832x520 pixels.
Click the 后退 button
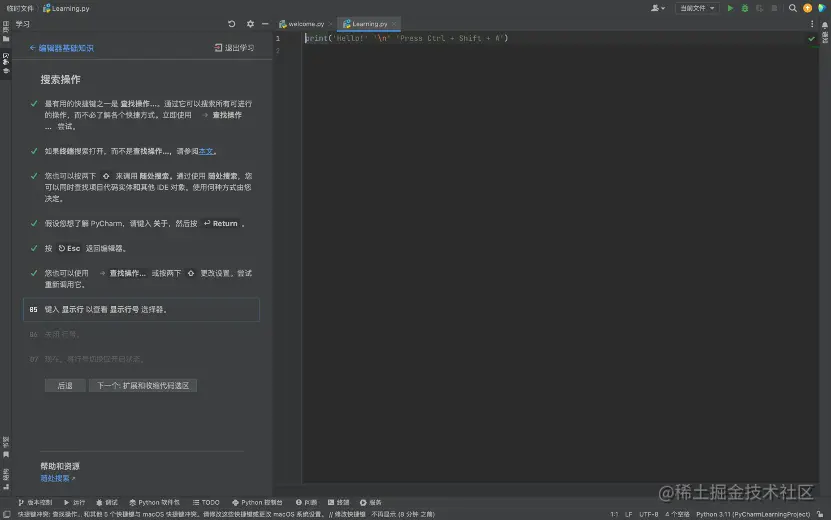point(65,385)
